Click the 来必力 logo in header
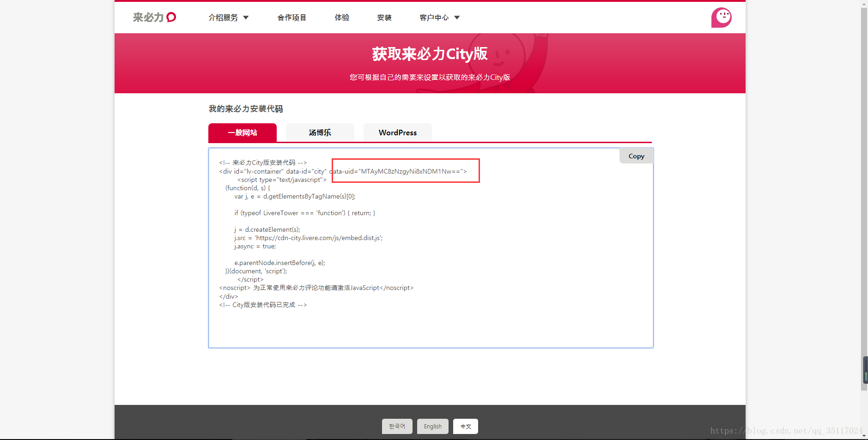 coord(154,17)
